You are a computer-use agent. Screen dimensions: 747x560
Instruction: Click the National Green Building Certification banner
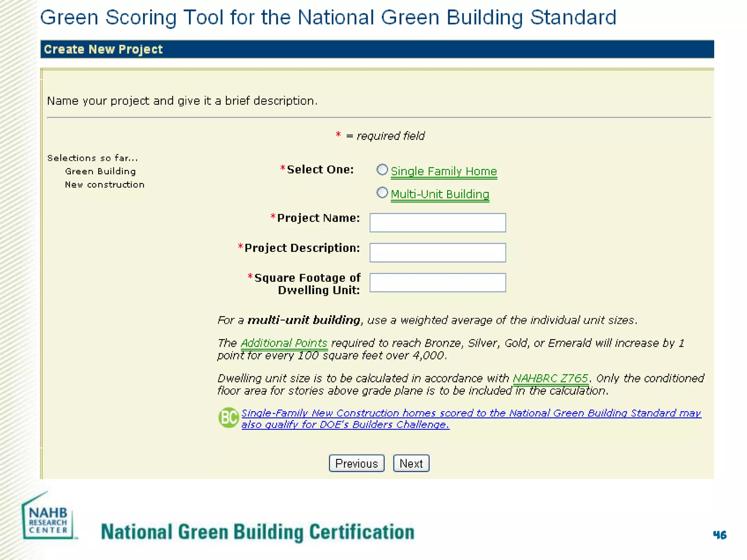(x=258, y=532)
